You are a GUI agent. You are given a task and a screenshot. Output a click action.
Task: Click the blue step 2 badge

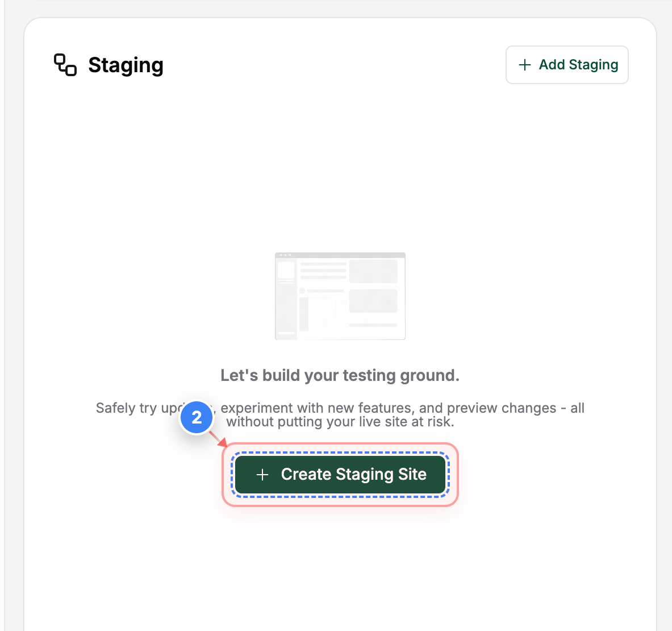pos(197,417)
